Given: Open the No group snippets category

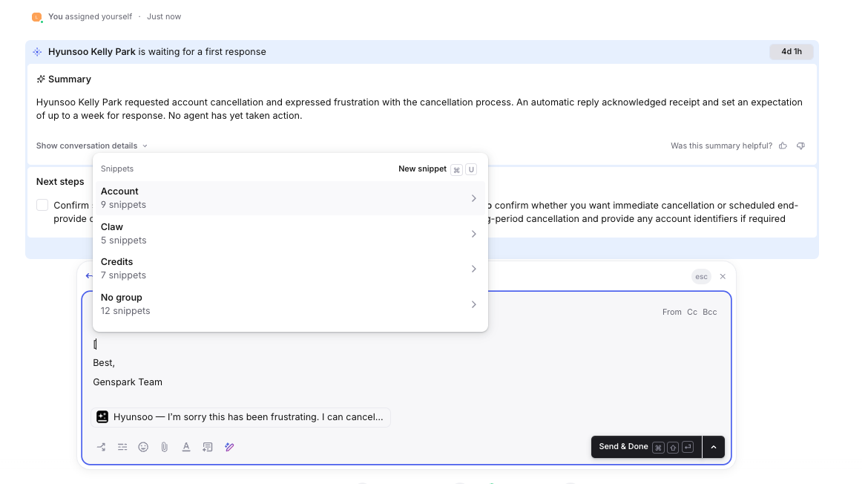Looking at the screenshot, I should point(290,304).
